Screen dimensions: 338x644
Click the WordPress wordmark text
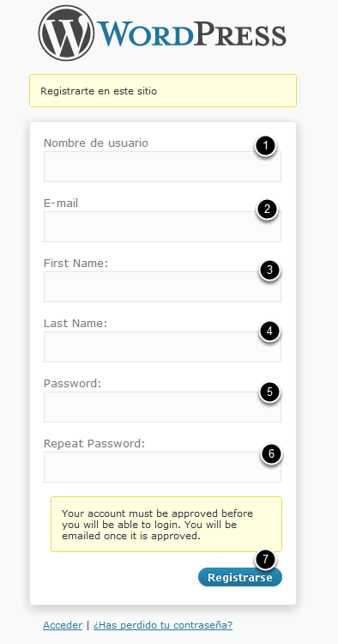click(192, 35)
